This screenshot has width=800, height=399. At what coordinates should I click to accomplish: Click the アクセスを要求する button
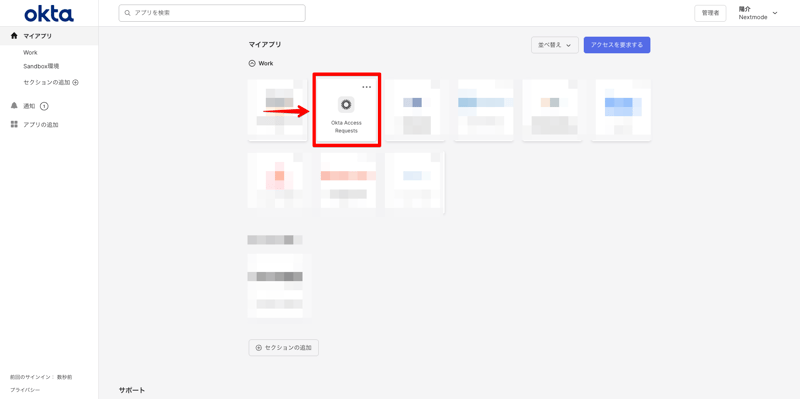(617, 45)
